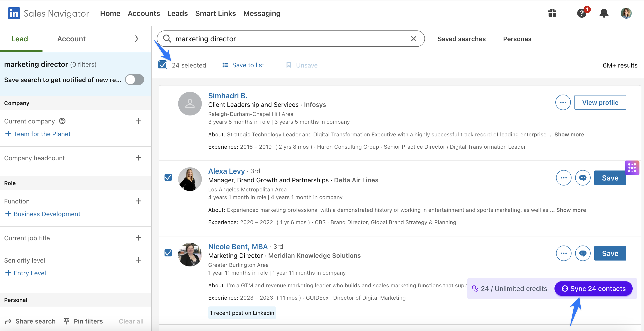644x331 pixels.
Task: Open more options for Simhadri B.
Action: coord(563,102)
